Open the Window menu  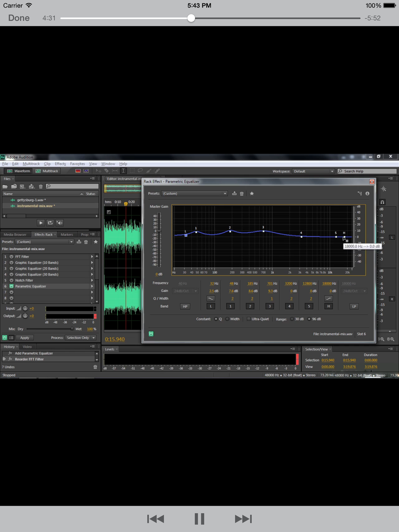coord(108,164)
